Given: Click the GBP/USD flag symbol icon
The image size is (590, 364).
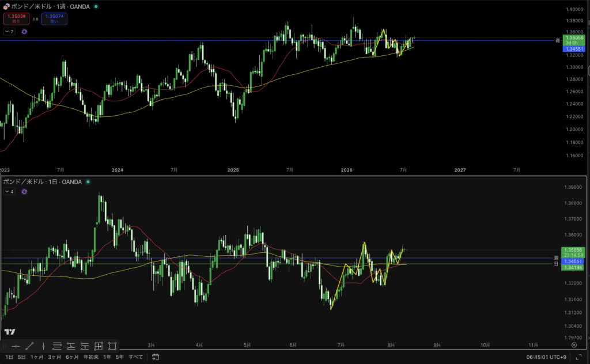Looking at the screenshot, I should [6, 6].
